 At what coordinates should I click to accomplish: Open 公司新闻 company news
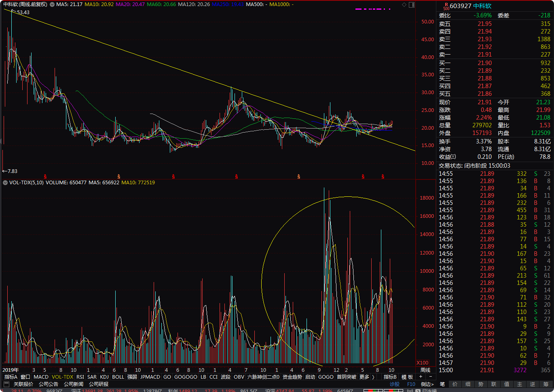(x=74, y=384)
